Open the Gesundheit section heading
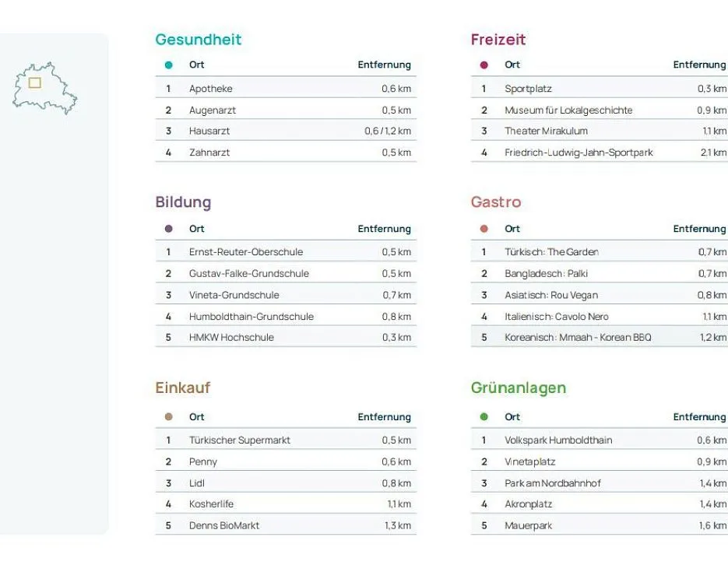This screenshot has width=728, height=572. pos(199,40)
